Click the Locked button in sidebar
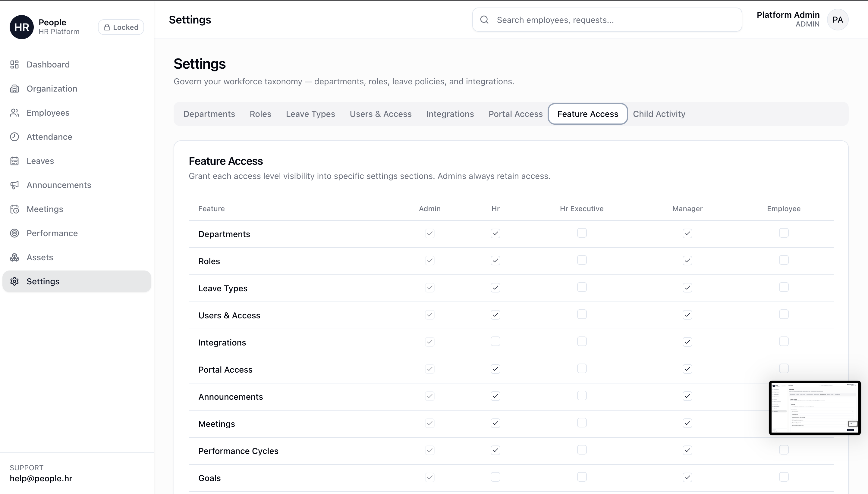This screenshot has width=868, height=494. pyautogui.click(x=121, y=27)
